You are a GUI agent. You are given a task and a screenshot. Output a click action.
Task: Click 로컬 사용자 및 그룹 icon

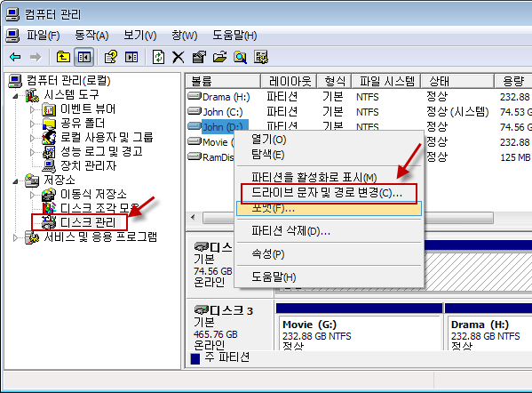click(49, 138)
